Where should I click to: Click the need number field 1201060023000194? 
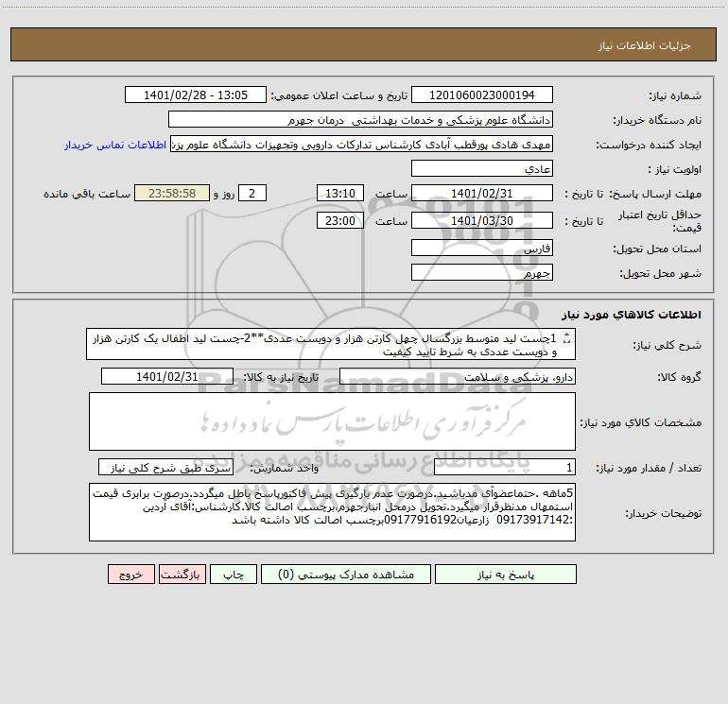point(482,94)
